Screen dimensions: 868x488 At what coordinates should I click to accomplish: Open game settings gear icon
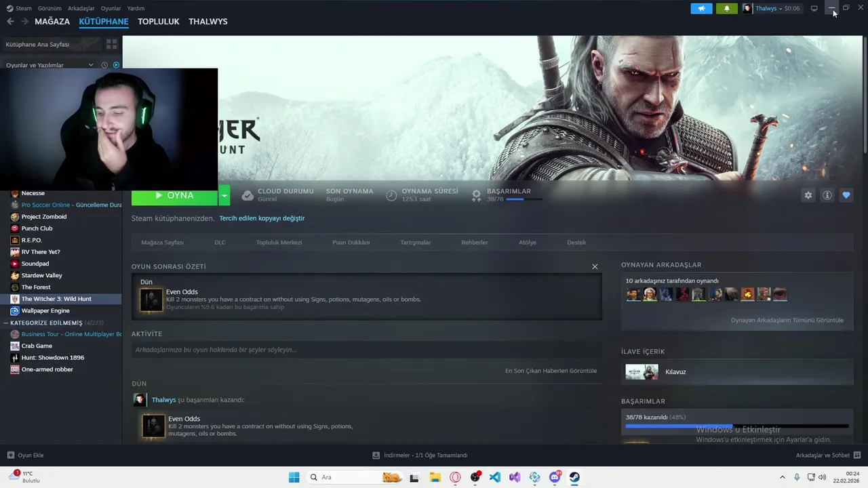click(808, 195)
